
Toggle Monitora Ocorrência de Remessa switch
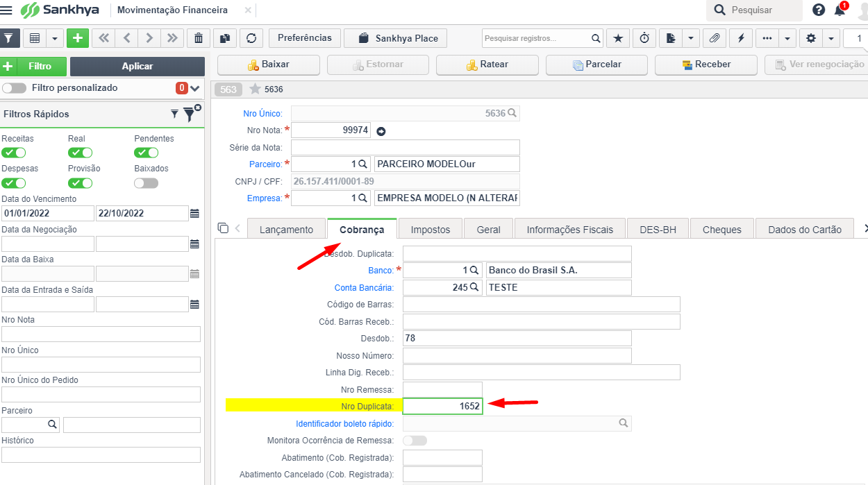pos(415,441)
